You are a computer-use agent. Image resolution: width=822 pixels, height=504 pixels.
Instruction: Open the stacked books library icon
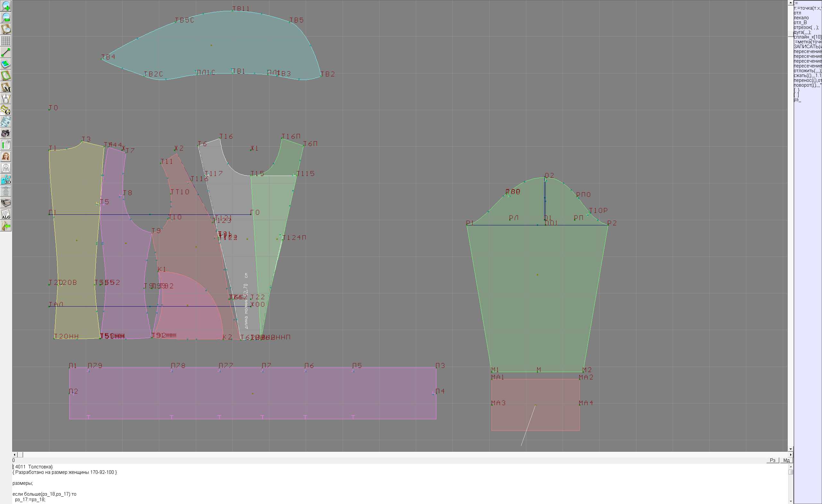[x=6, y=203]
